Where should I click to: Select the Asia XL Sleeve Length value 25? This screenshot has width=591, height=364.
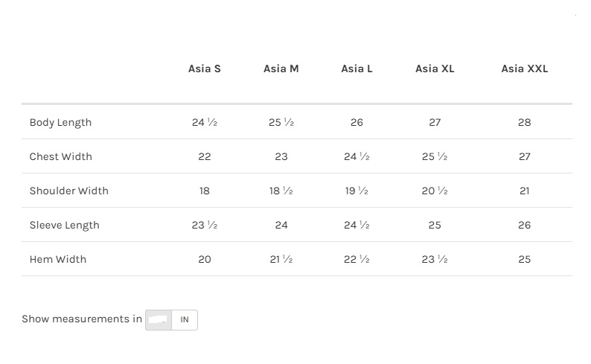click(435, 225)
